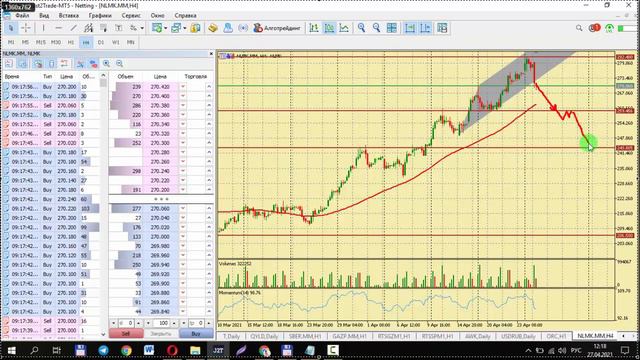Switch chart to bar chart mode
The height and width of the screenshot is (360, 640).
point(314,28)
